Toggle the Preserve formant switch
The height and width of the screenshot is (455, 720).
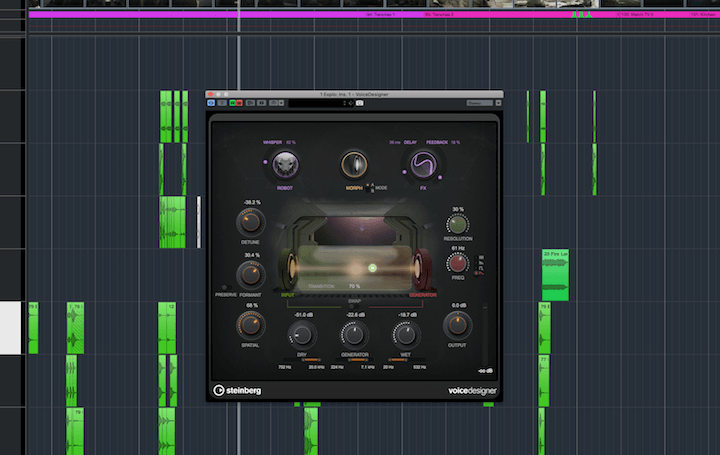(x=225, y=288)
